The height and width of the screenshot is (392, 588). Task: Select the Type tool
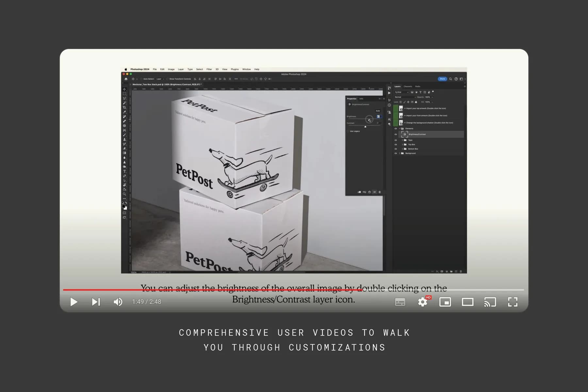(124, 171)
